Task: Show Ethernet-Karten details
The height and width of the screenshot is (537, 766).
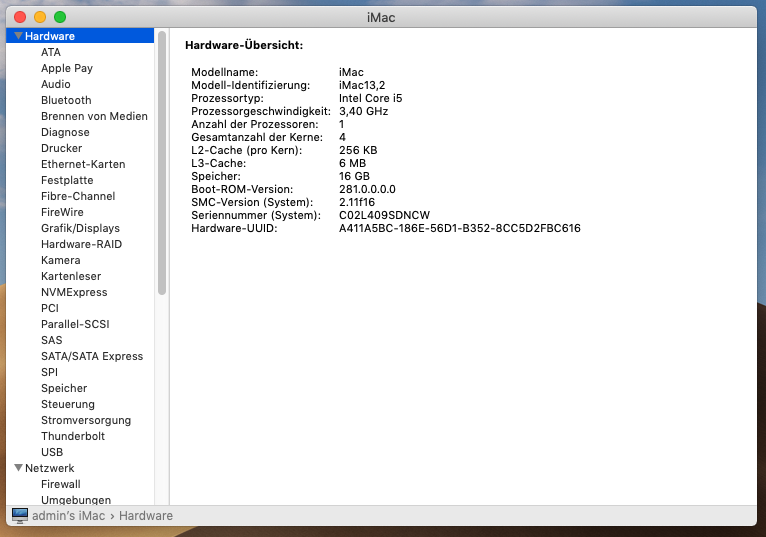Action: [x=83, y=164]
